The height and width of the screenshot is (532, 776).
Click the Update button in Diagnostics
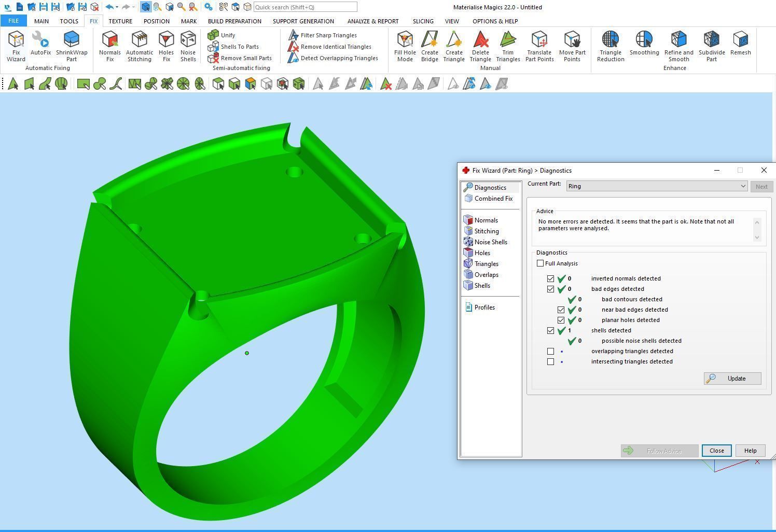click(732, 379)
